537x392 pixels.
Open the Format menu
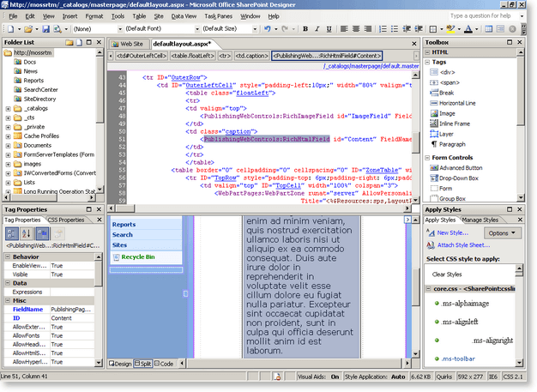(x=94, y=16)
